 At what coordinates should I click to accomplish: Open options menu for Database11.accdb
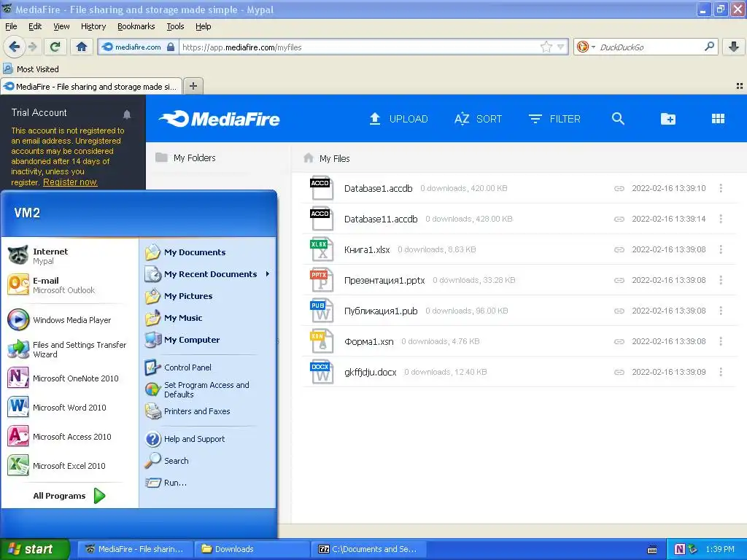pyautogui.click(x=721, y=219)
